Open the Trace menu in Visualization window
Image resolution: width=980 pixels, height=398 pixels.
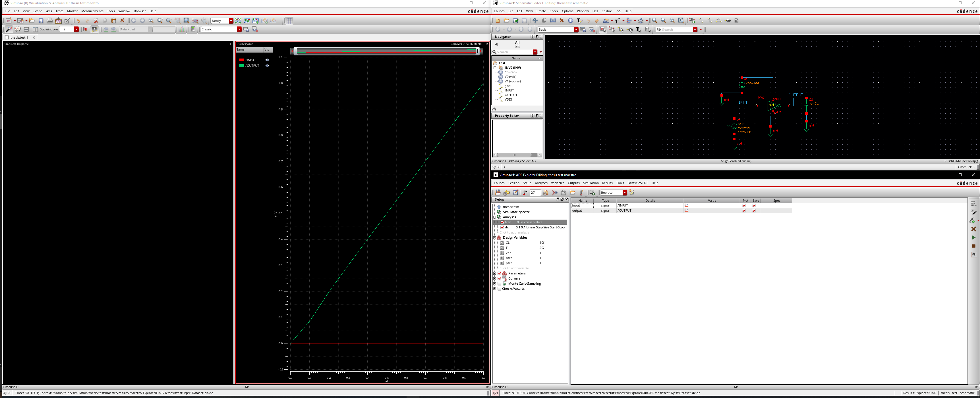pos(59,11)
